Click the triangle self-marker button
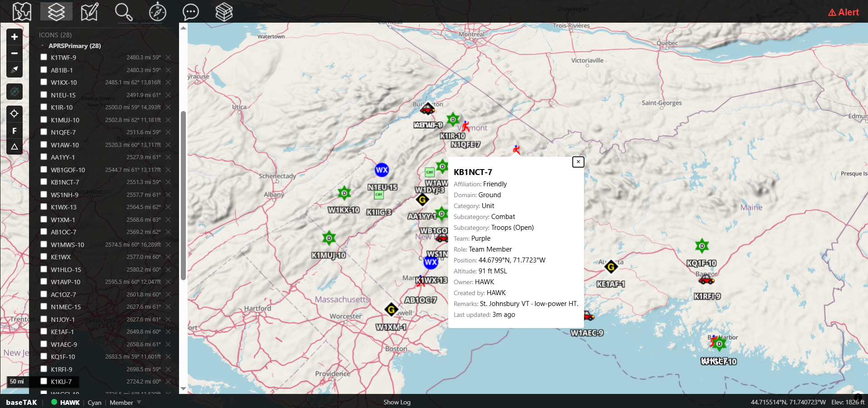Screen dimensions: 868x408 (15, 147)
